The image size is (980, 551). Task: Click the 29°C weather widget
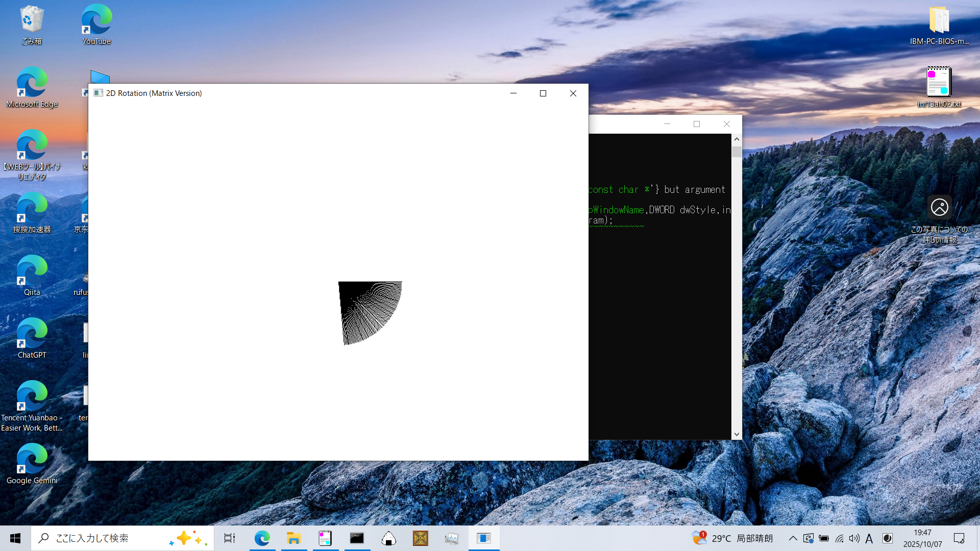click(732, 538)
